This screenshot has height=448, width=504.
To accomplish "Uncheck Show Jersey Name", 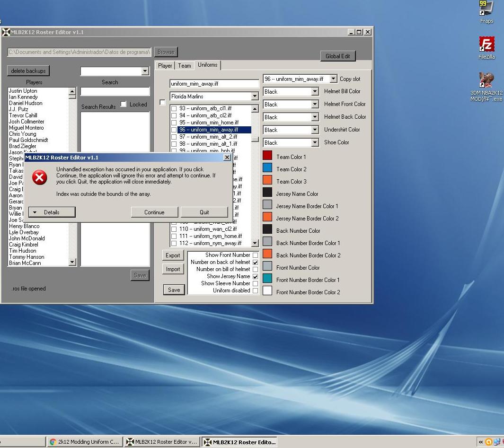I will click(255, 276).
